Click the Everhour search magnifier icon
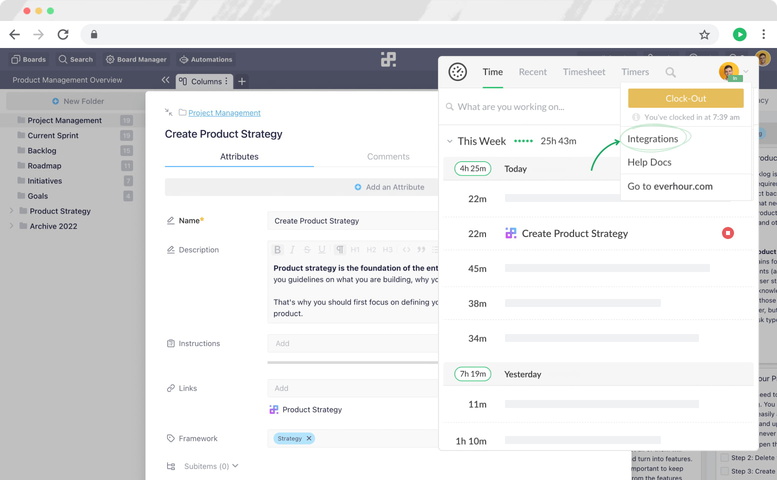Screen dimensions: 777x480 pos(670,72)
